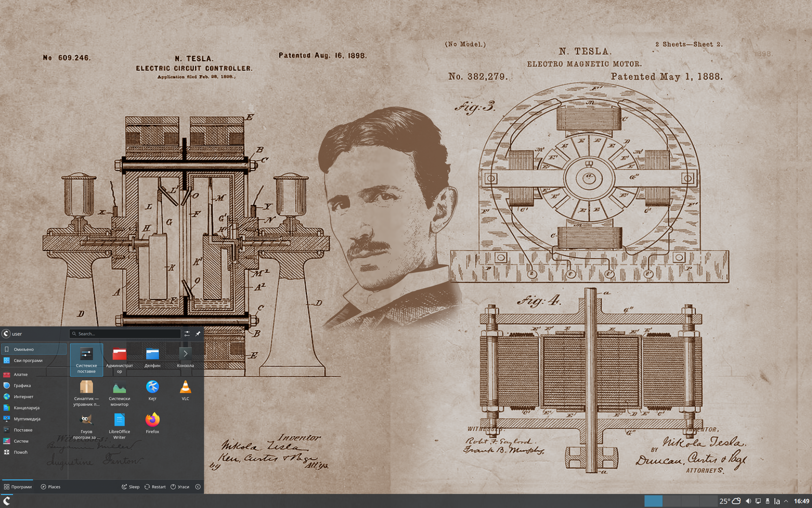The image size is (812, 508).
Task: Open the Помоћ category
Action: (x=34, y=452)
